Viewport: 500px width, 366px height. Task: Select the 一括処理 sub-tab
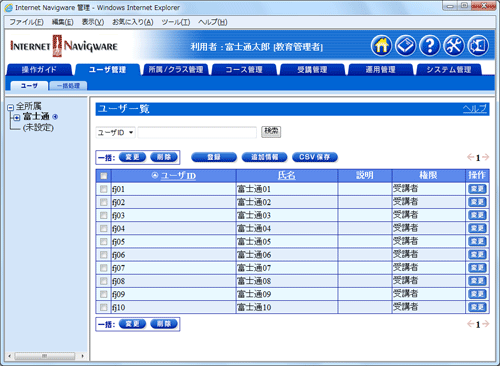click(x=68, y=86)
